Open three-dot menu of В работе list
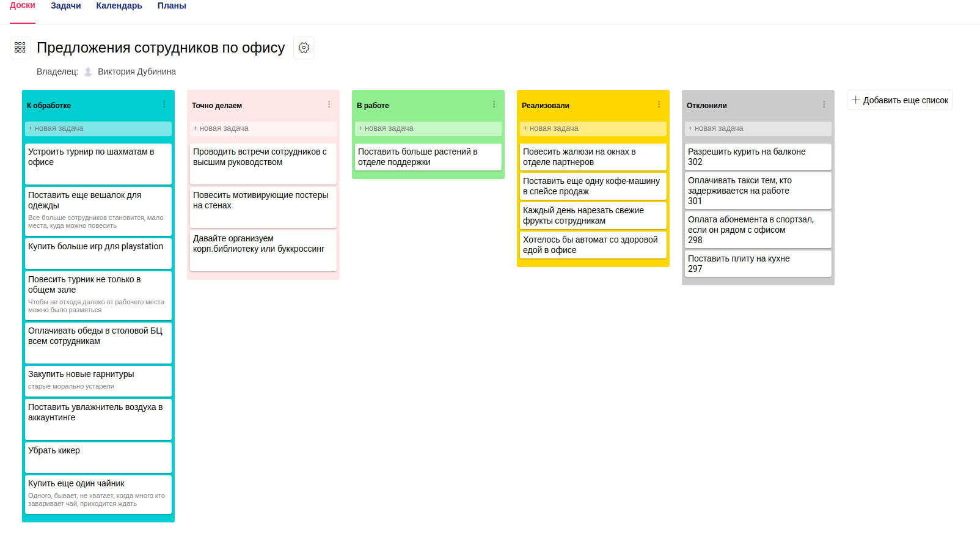Viewport: 980px width, 534px height. (494, 104)
